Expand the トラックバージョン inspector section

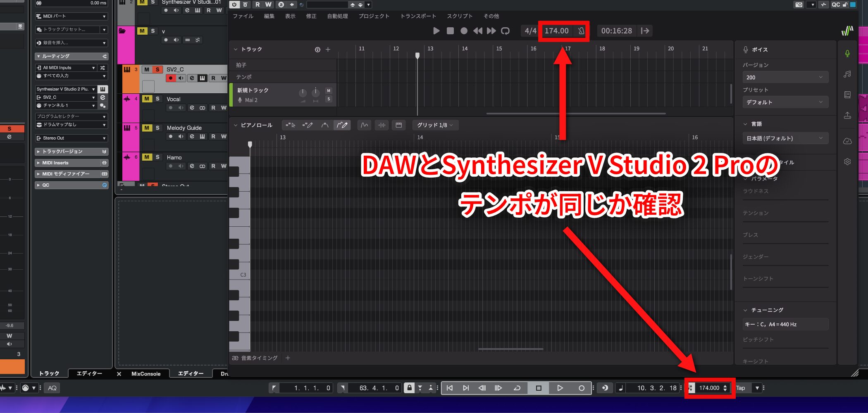[x=72, y=152]
